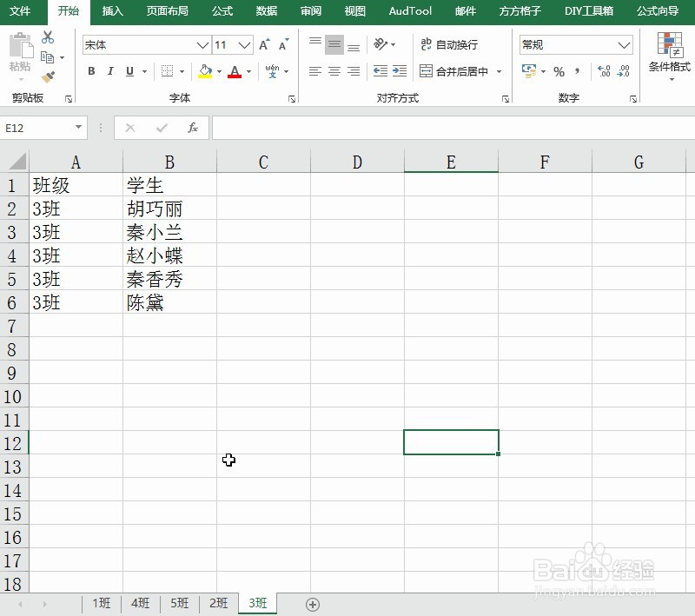Switch to the 2班 sheet tab
This screenshot has width=695, height=616.
coord(218,603)
